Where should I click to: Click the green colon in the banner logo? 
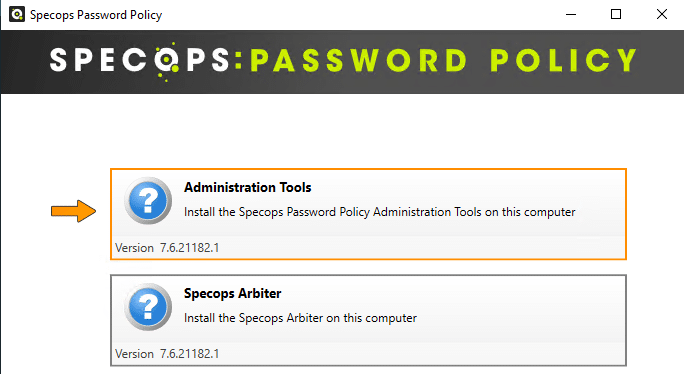238,60
